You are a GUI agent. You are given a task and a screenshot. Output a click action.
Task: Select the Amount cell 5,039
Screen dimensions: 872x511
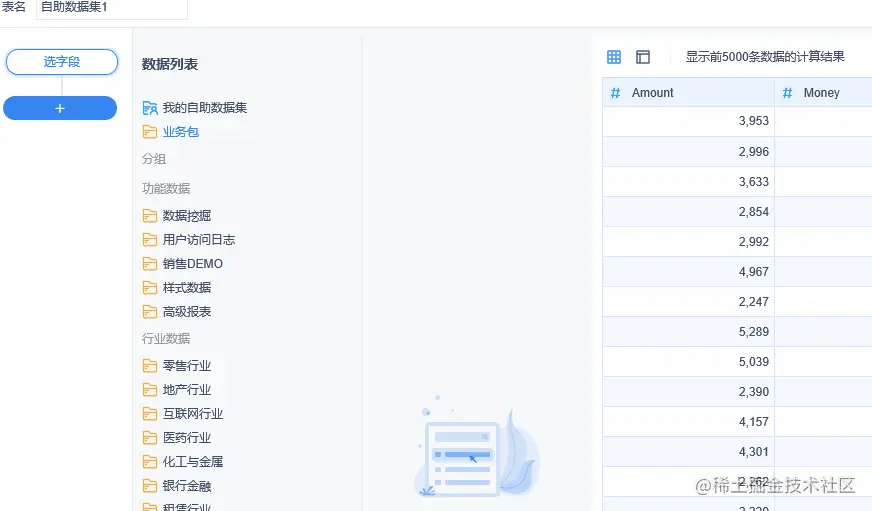coord(688,361)
